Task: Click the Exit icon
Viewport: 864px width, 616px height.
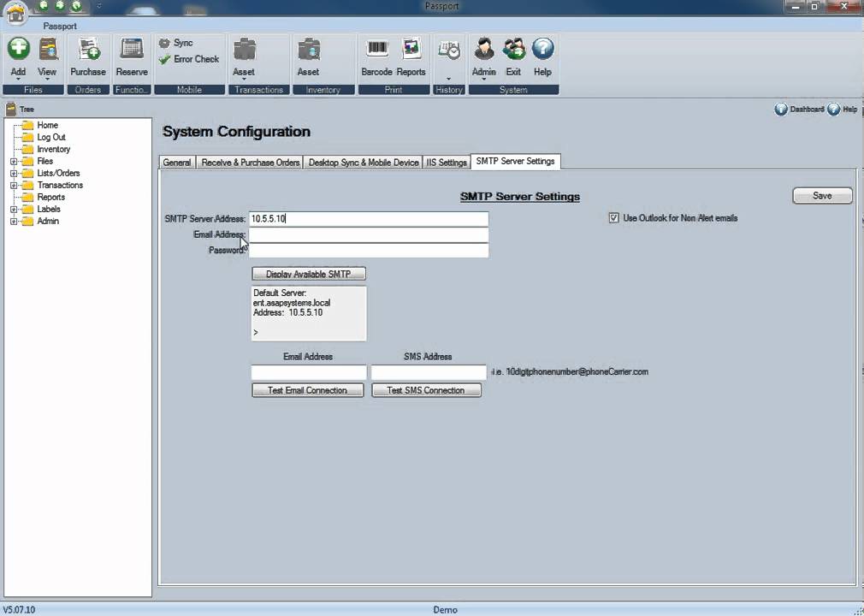Action: (513, 50)
